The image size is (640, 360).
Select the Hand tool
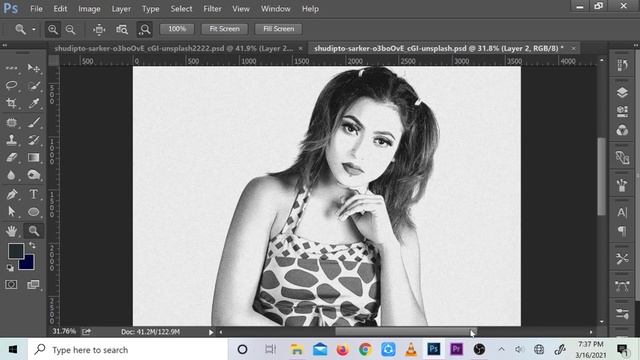pyautogui.click(x=11, y=231)
